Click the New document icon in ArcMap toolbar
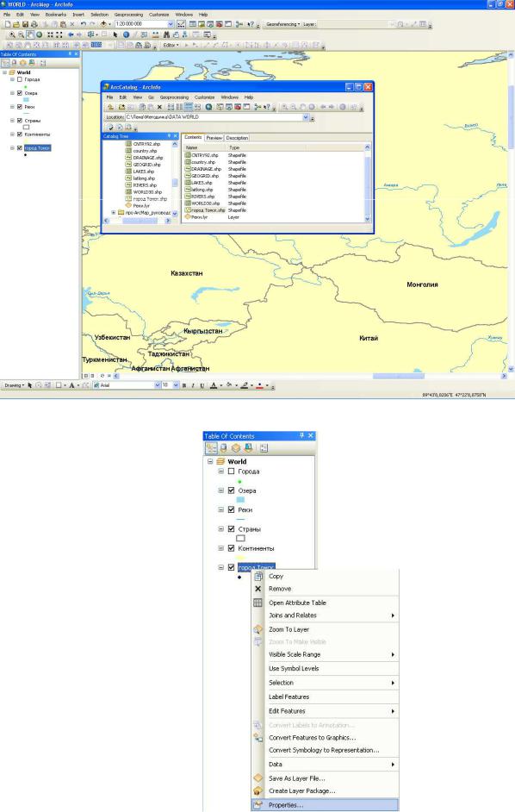This screenshot has width=515, height=812. click(8, 24)
